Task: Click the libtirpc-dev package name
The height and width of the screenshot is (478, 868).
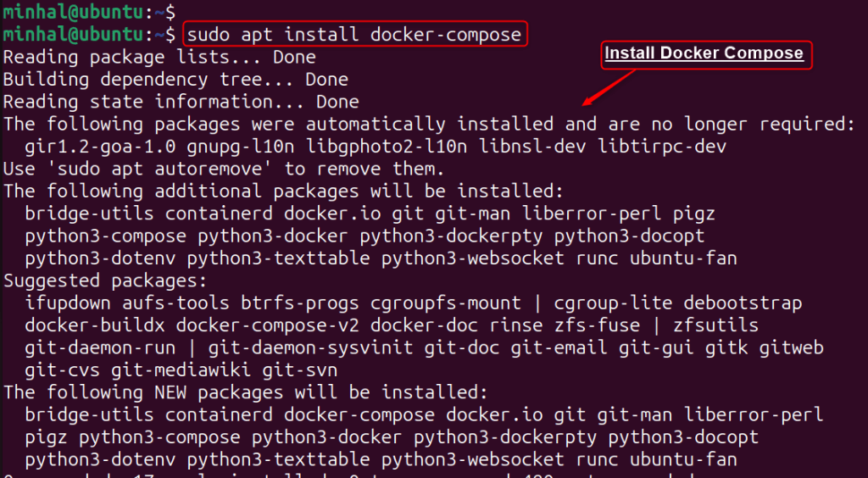Action: pos(662,147)
